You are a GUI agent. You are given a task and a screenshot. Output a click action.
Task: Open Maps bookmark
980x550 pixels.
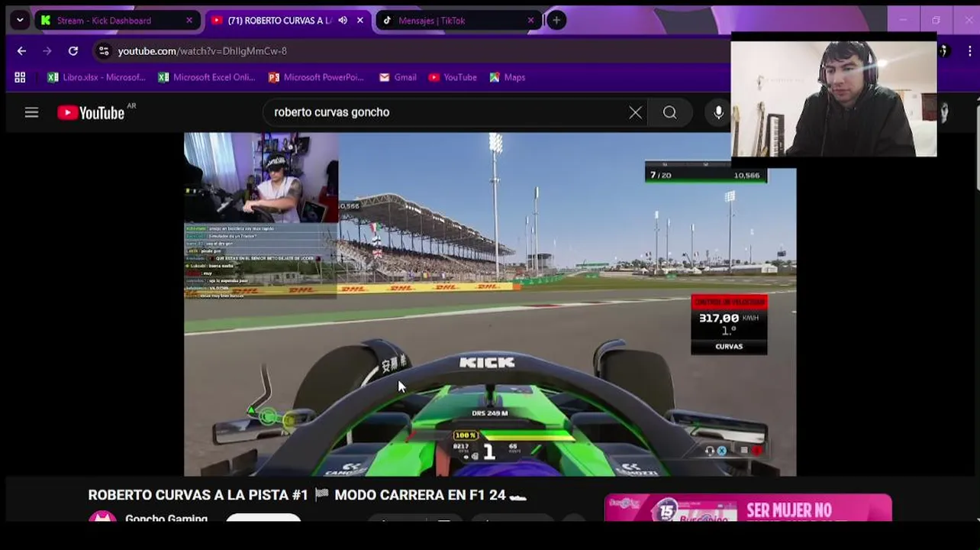click(508, 77)
